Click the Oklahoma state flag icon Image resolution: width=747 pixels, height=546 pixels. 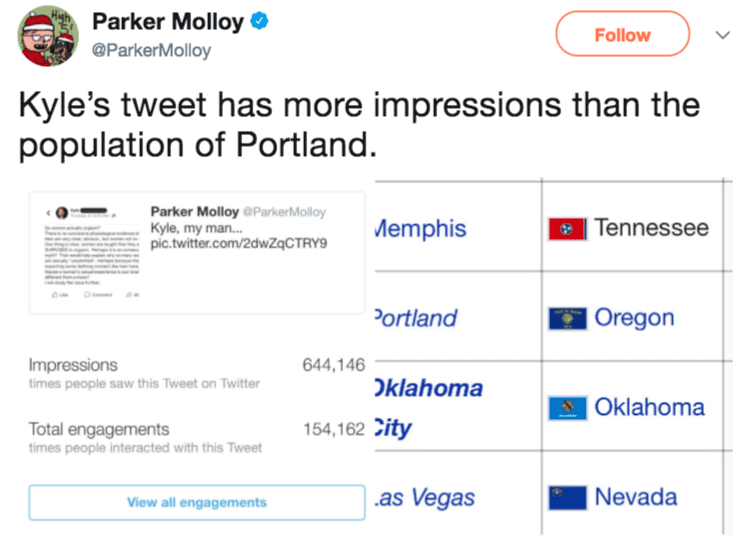[x=567, y=408]
